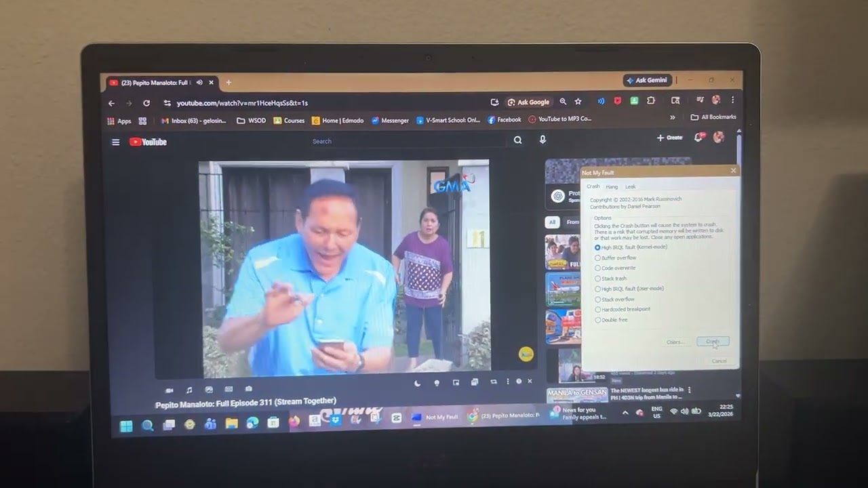This screenshot has width=868, height=488.
Task: Open the Courses bookmark
Action: 289,121
